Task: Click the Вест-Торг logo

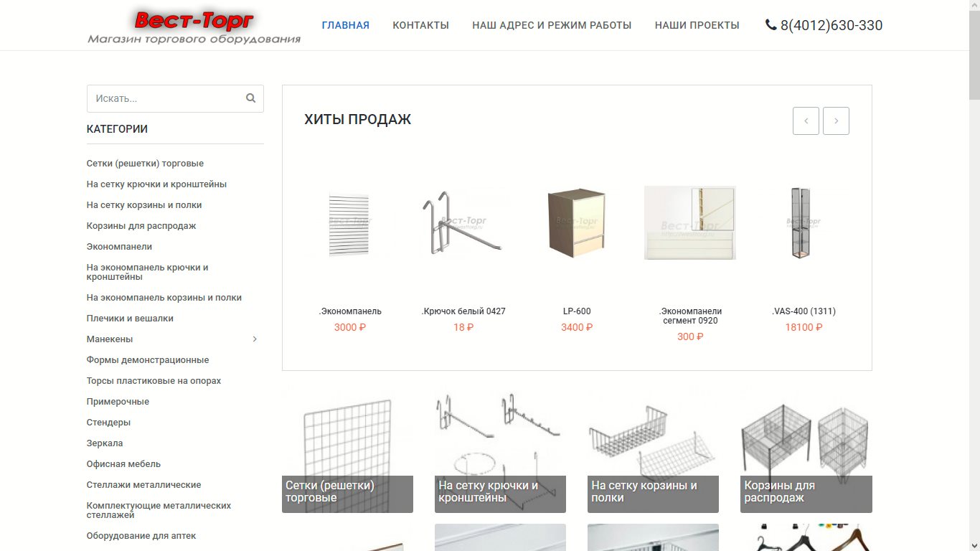Action: click(x=194, y=27)
